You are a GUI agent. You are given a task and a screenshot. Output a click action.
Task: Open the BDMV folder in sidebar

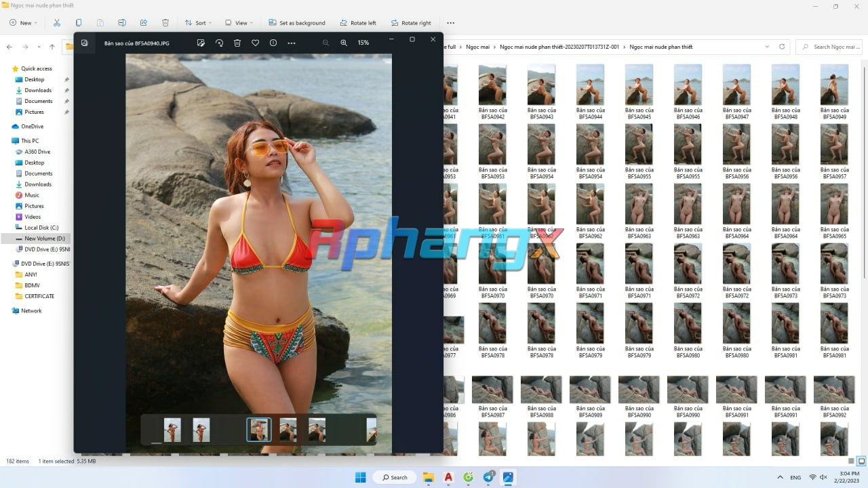pyautogui.click(x=32, y=285)
